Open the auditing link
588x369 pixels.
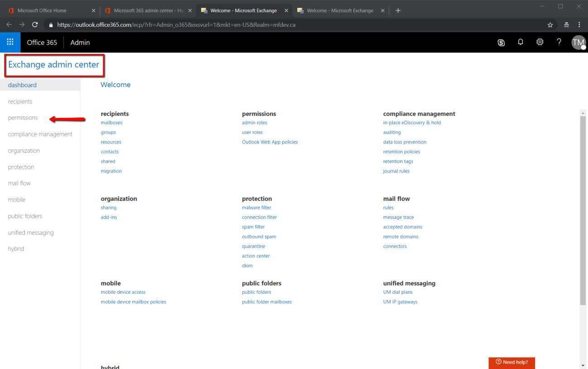[392, 132]
